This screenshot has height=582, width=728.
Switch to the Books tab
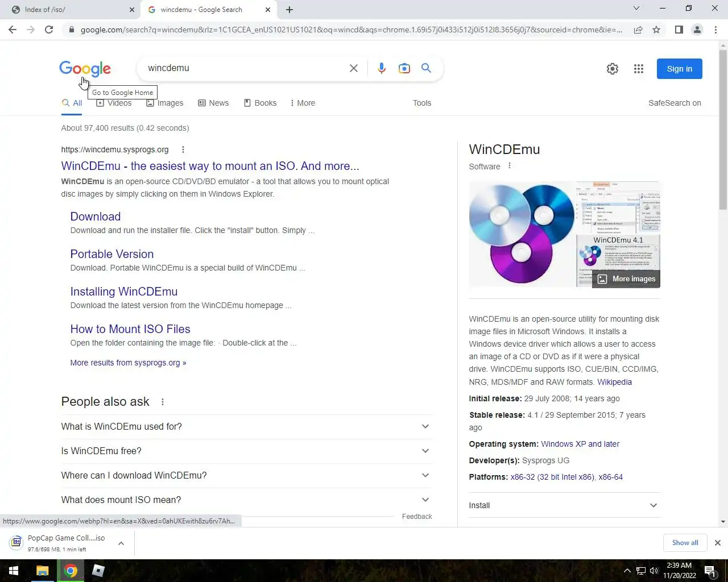point(260,103)
